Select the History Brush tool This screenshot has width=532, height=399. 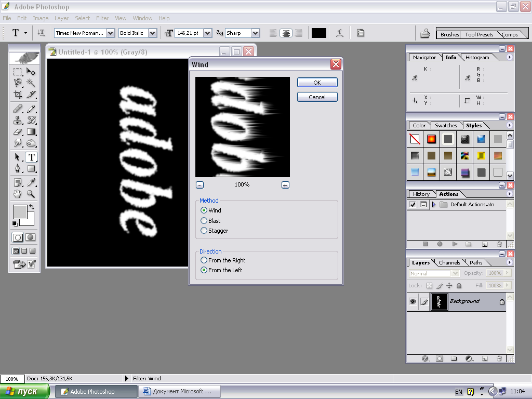tap(31, 120)
